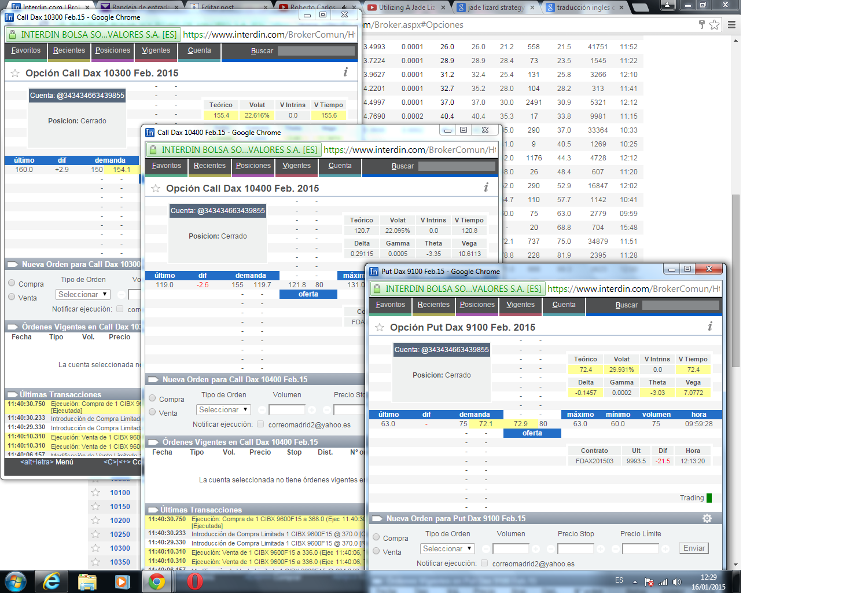This screenshot has height=593, width=868.
Task: Increase Volumen with plus in Put Dax 9100
Action: (x=536, y=548)
